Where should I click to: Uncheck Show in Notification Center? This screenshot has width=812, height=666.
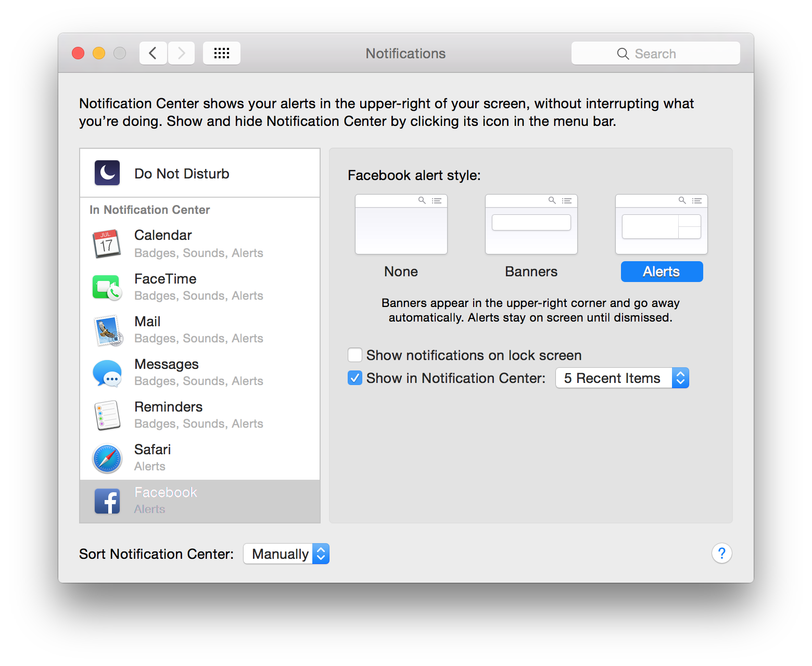[355, 378]
